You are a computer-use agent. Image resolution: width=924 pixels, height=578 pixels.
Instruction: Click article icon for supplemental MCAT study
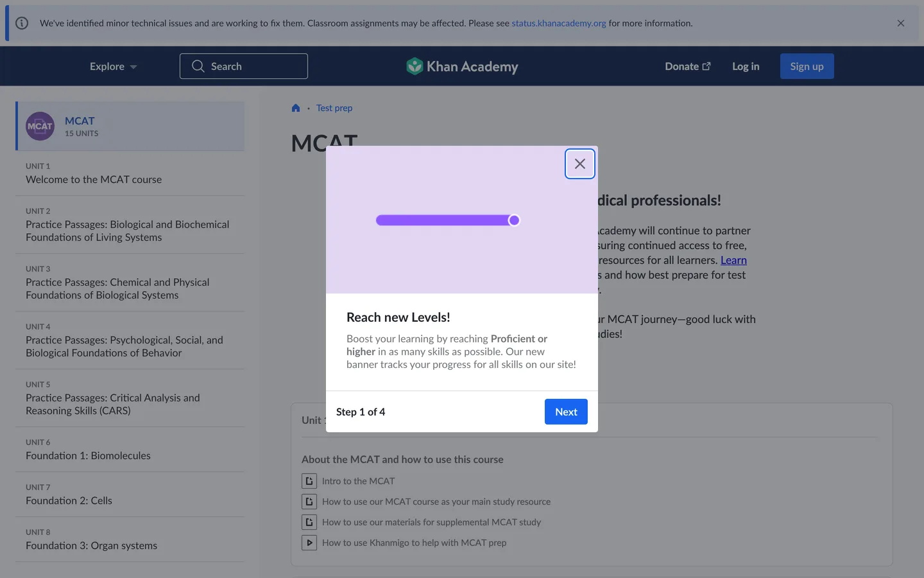[309, 522]
